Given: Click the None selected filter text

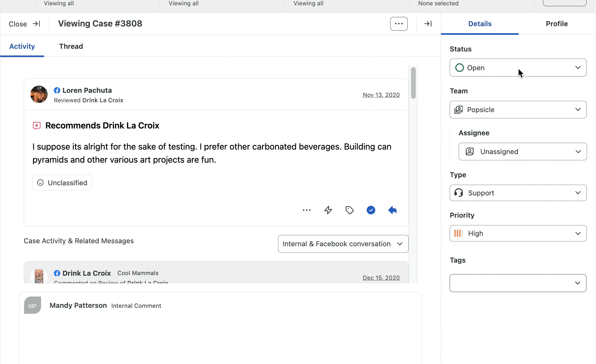Looking at the screenshot, I should (438, 3).
